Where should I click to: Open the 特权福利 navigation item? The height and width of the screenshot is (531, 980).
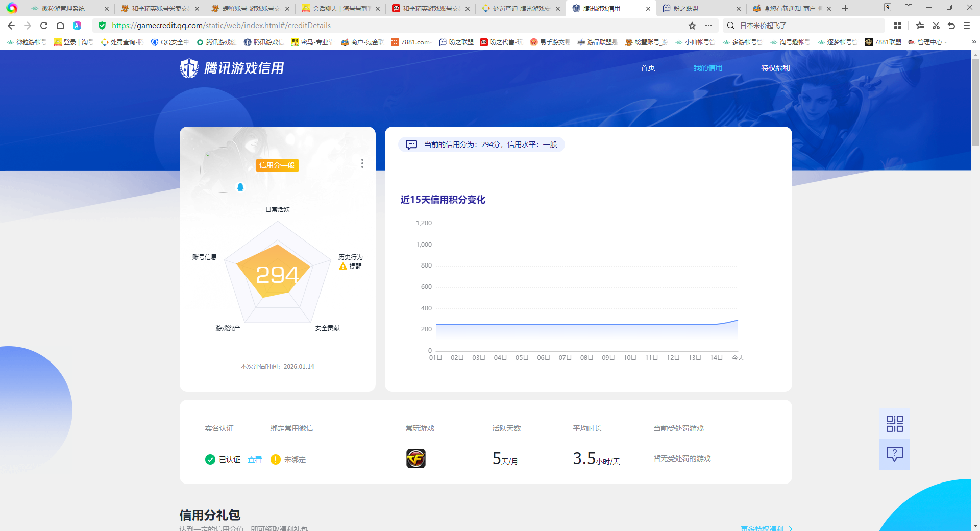[x=775, y=68]
